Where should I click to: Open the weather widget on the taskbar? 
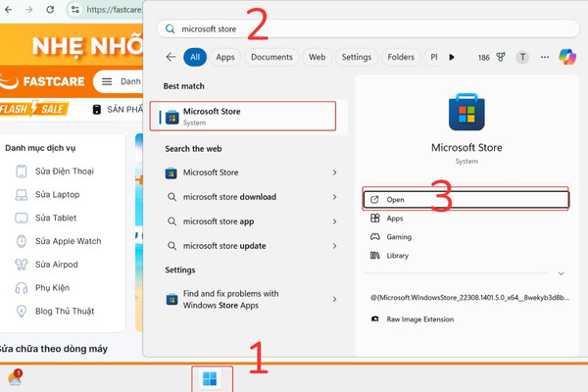point(15,377)
